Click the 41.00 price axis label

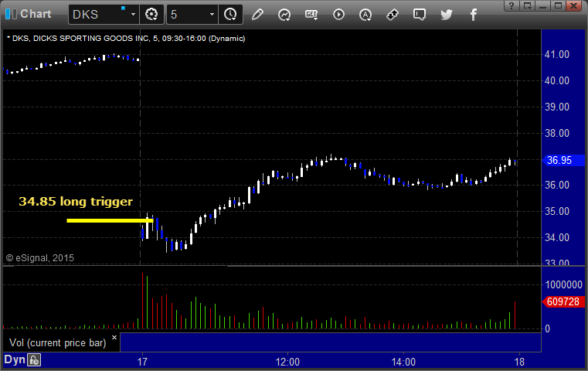coord(557,54)
